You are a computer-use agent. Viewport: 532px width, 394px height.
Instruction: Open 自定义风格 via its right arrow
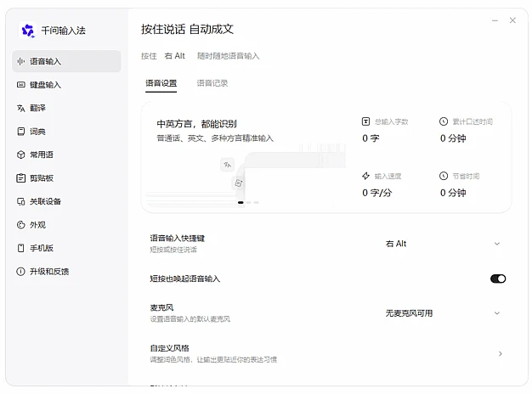(x=500, y=353)
